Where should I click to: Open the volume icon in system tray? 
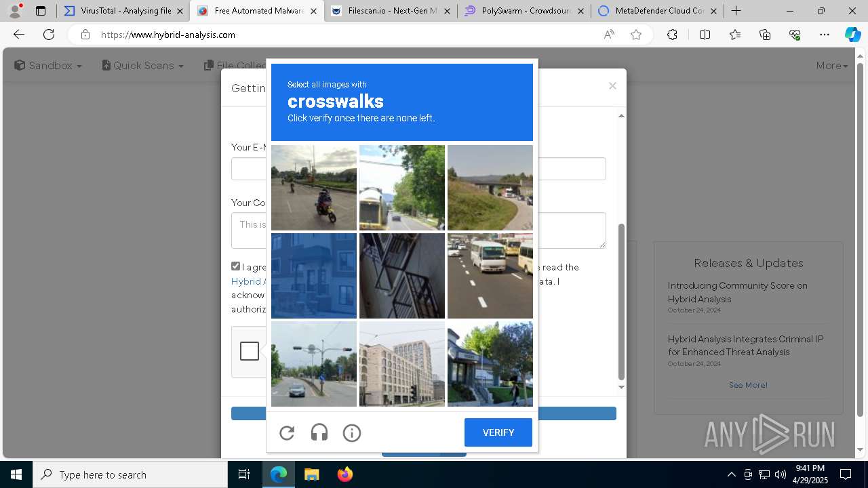[780, 474]
